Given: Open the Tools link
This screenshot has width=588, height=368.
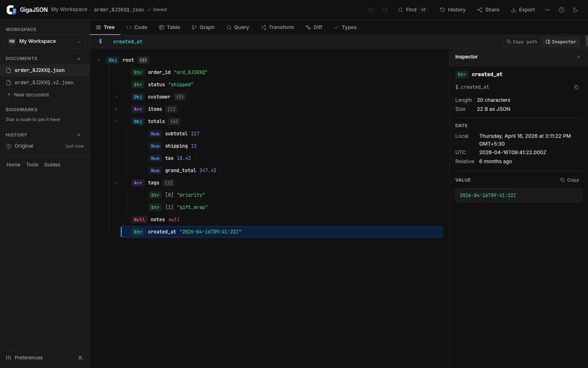Looking at the screenshot, I should click(x=32, y=165).
